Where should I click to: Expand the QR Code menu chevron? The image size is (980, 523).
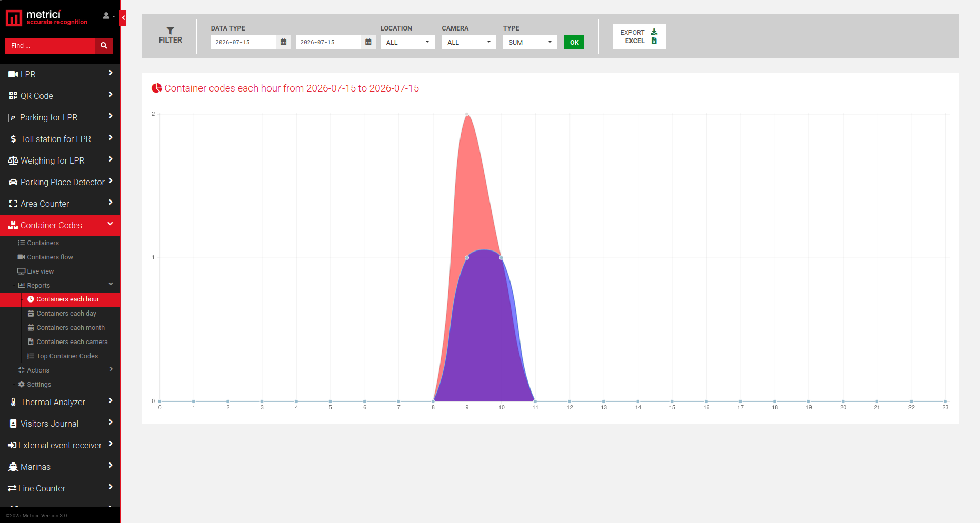click(x=111, y=95)
